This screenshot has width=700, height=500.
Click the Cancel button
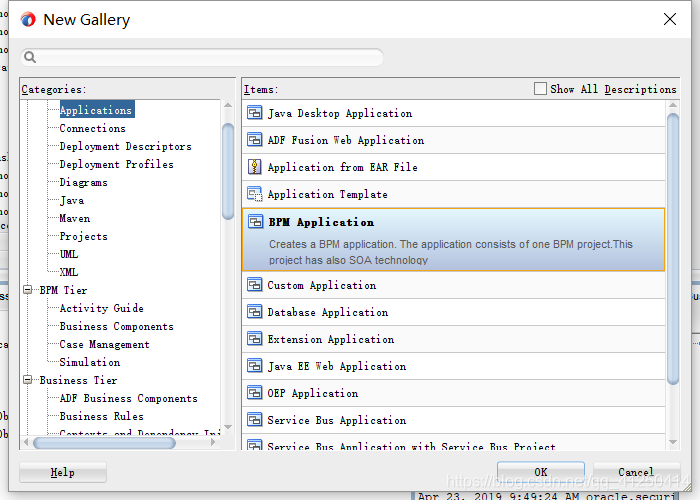click(636, 472)
